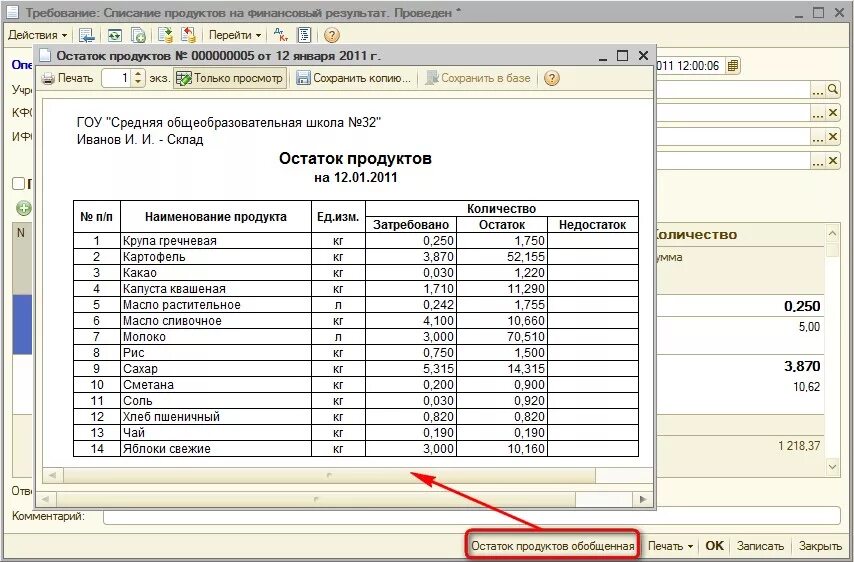Maximize the main Требование window
Image resolution: width=854 pixels, height=562 pixels.
coord(819,13)
